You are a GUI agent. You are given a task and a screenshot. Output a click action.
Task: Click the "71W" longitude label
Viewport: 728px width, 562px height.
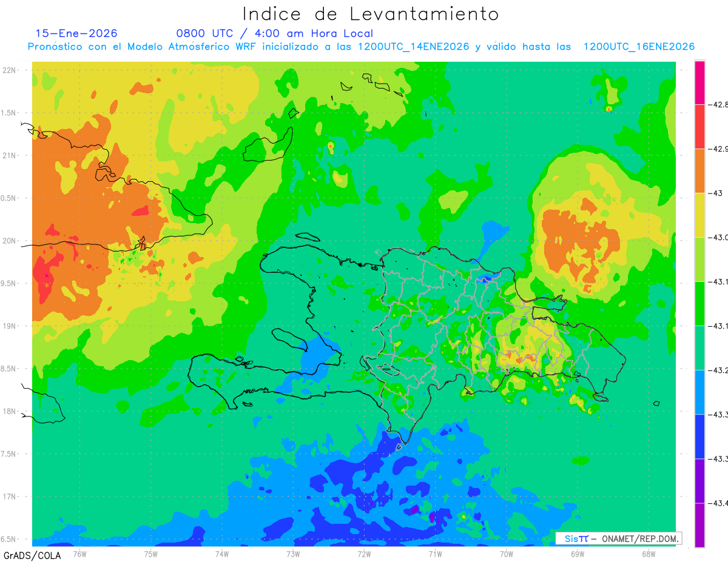pyautogui.click(x=435, y=554)
